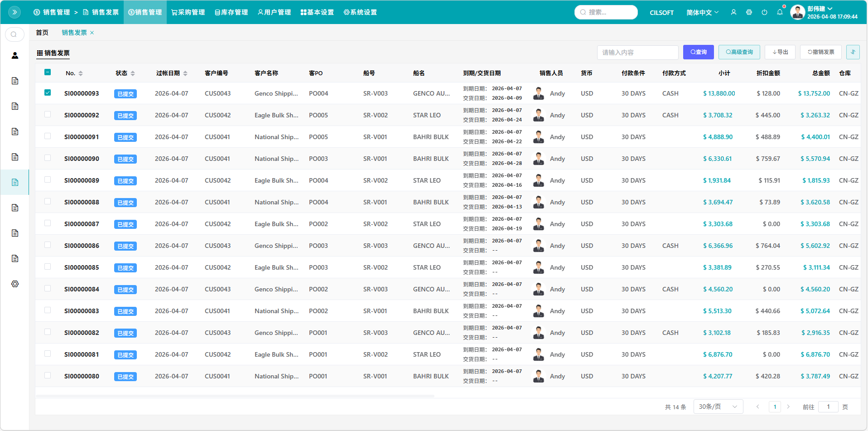Viewport: 868px width, 431px height.
Task: Select the checkbox for invoice SI00000090
Action: pyautogui.click(x=48, y=158)
